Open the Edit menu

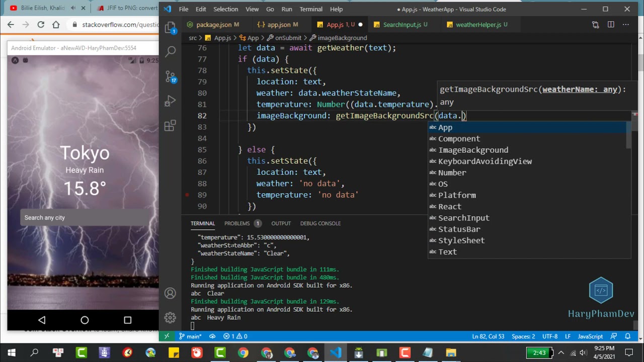(x=201, y=9)
